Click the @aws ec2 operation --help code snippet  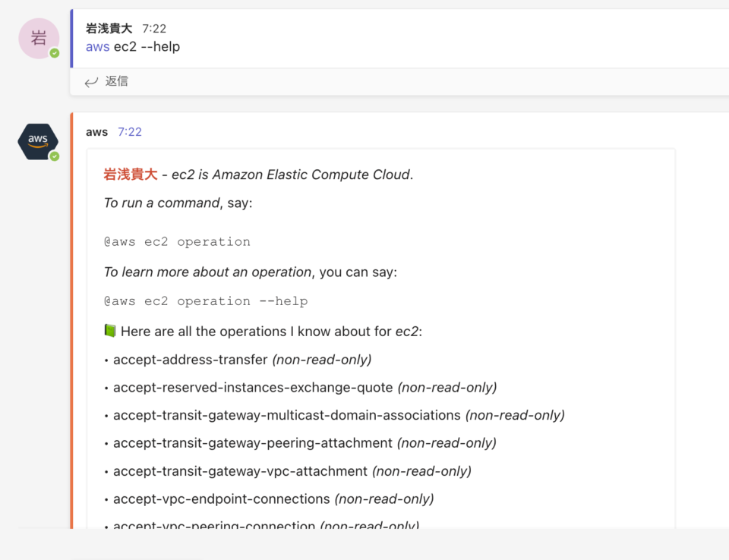(x=206, y=300)
